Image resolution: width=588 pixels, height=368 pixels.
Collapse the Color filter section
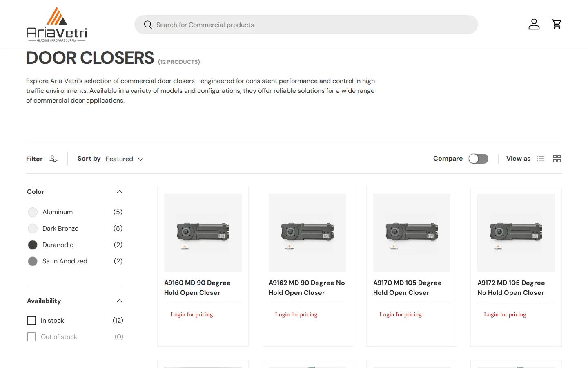[119, 192]
